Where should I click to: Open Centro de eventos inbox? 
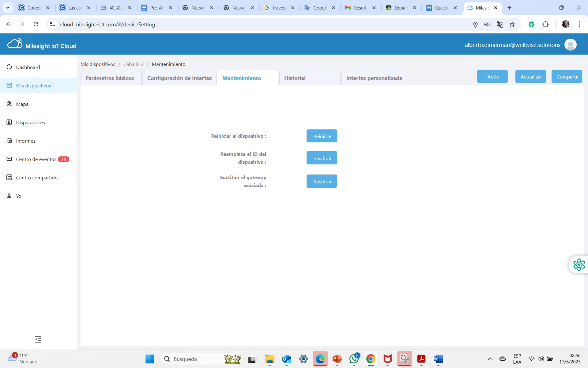click(36, 159)
